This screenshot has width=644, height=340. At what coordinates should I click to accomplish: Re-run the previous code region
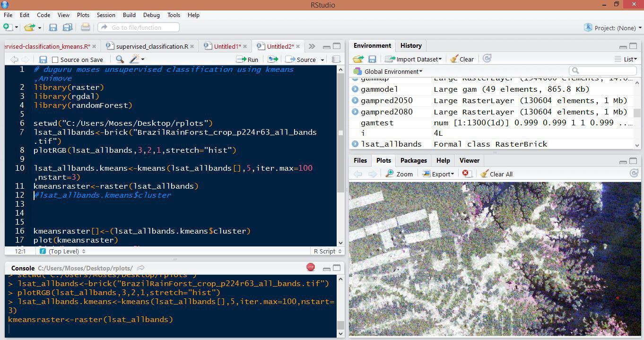[273, 59]
